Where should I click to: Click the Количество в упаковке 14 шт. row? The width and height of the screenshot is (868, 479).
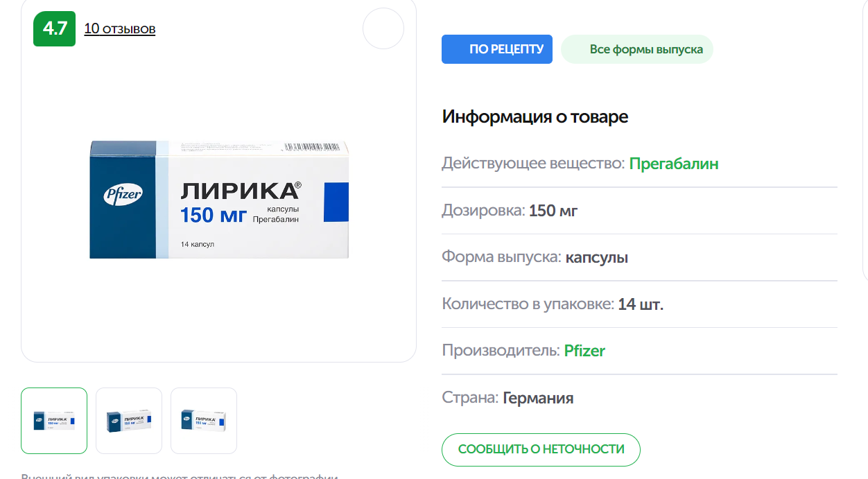(552, 304)
